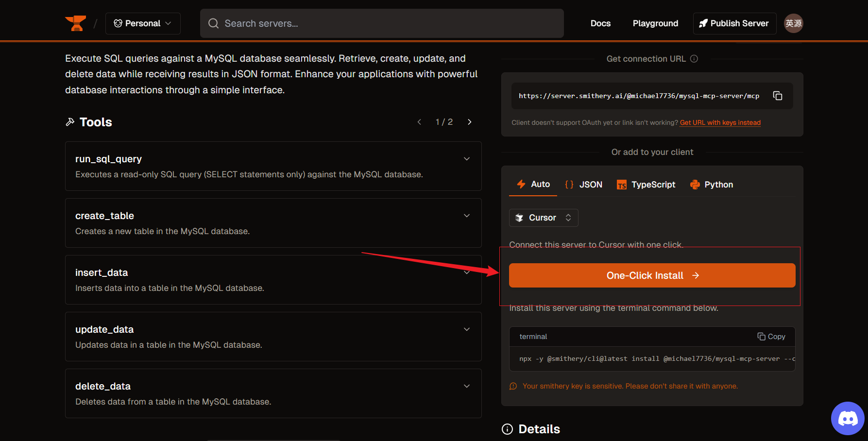Click the npx terminal command text
Screen dimensions: 868x441
(657, 359)
